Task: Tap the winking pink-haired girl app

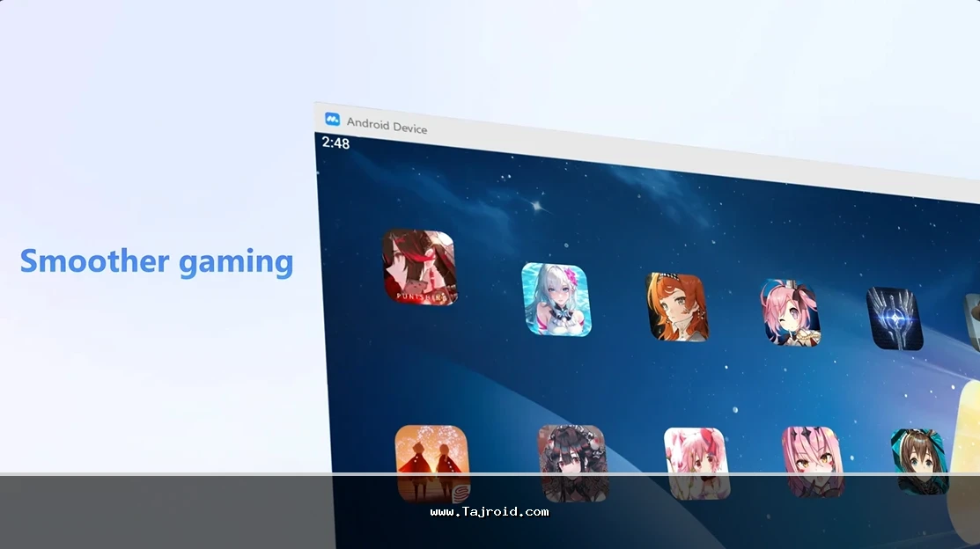Action: (x=790, y=312)
